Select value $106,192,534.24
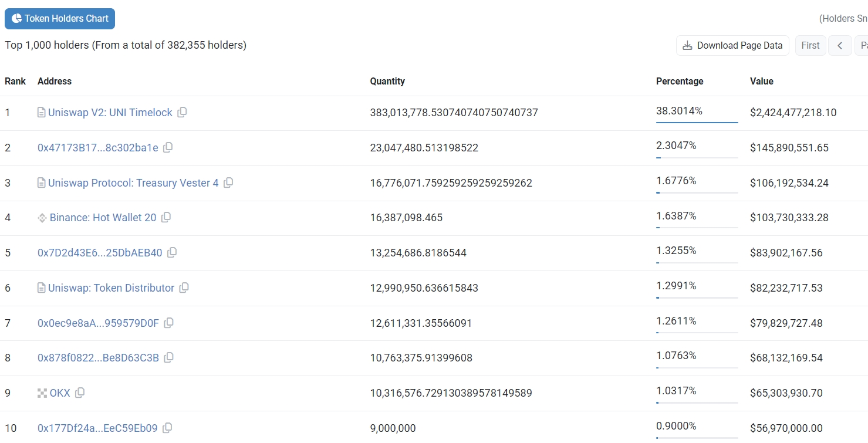The width and height of the screenshot is (868, 443). tap(789, 182)
